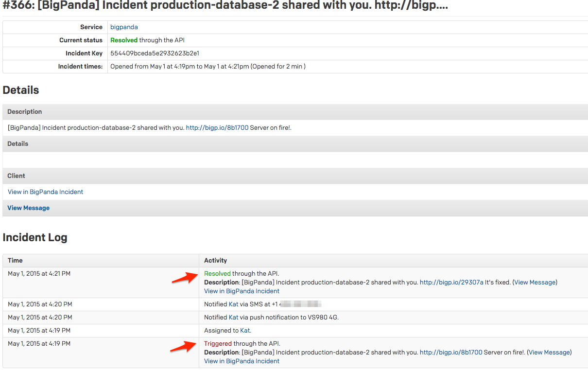Click the Client section header
Viewport: 588px width, 372px height.
pyautogui.click(x=16, y=176)
